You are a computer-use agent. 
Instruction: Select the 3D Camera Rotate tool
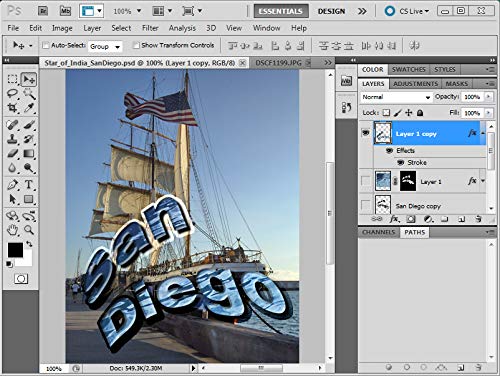(29, 216)
